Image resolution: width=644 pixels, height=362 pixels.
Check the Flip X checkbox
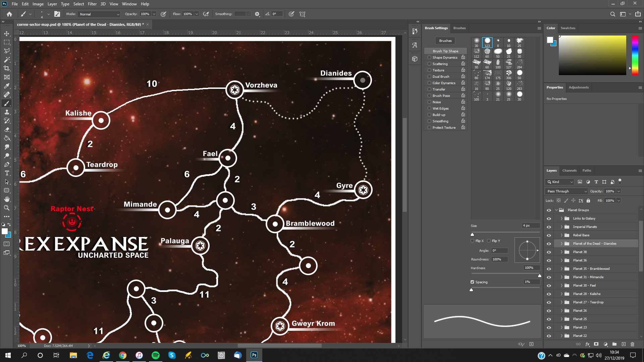click(472, 241)
